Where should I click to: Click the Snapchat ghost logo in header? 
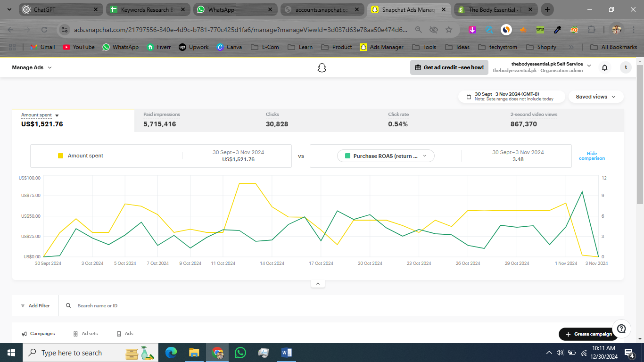point(322,68)
